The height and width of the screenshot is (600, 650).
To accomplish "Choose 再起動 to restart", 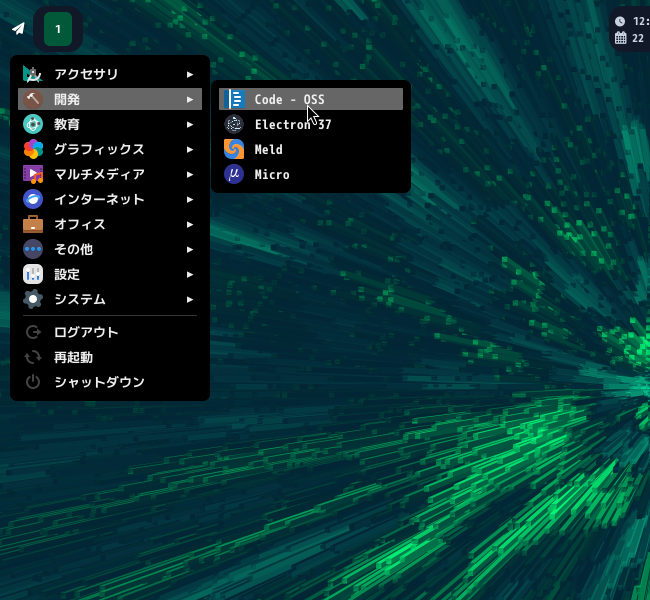I will coord(110,357).
